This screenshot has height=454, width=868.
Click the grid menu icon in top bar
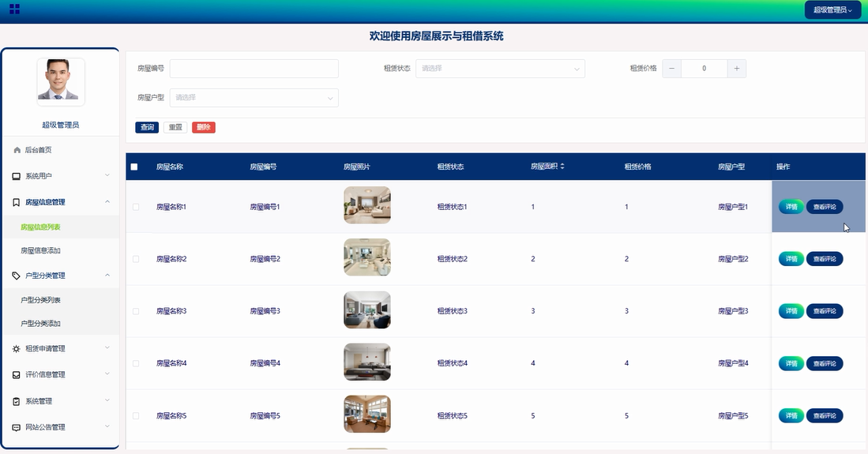(x=15, y=9)
